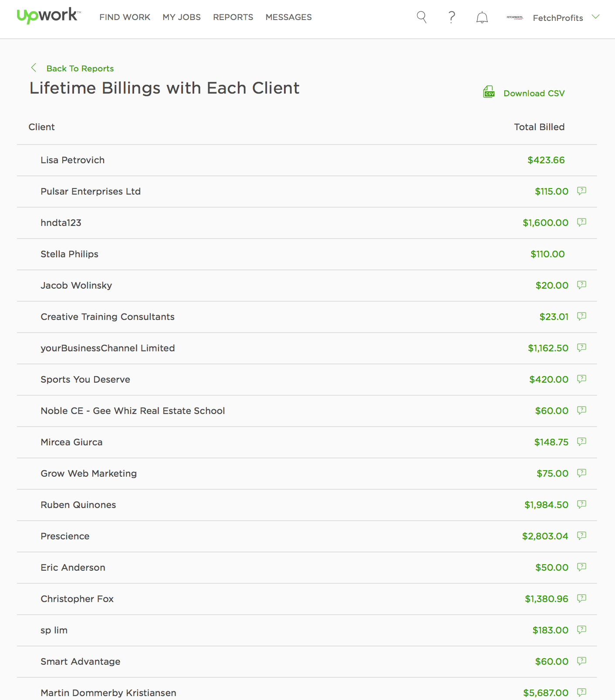Viewport: 615px width, 700px height.
Task: Click the $423.66 amount
Action: click(x=546, y=160)
